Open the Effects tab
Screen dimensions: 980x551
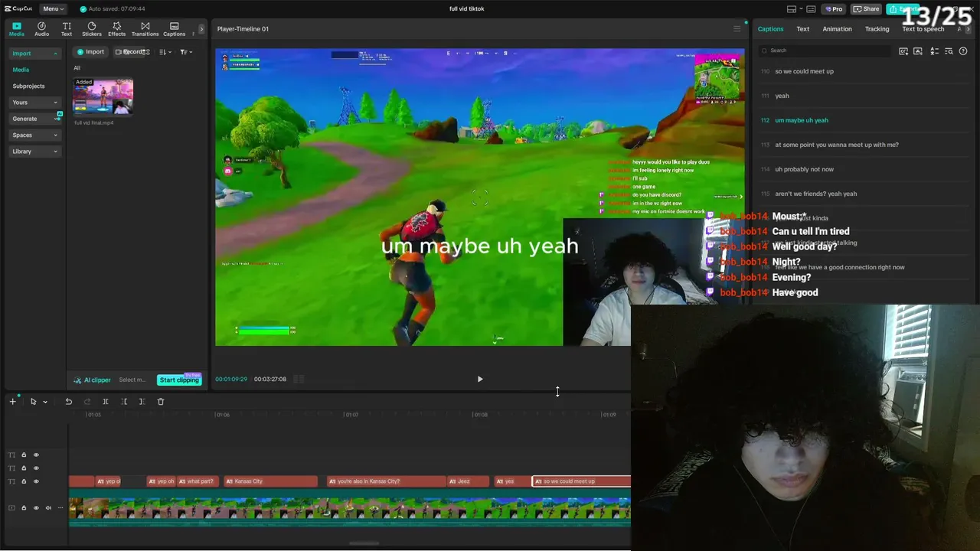click(116, 29)
